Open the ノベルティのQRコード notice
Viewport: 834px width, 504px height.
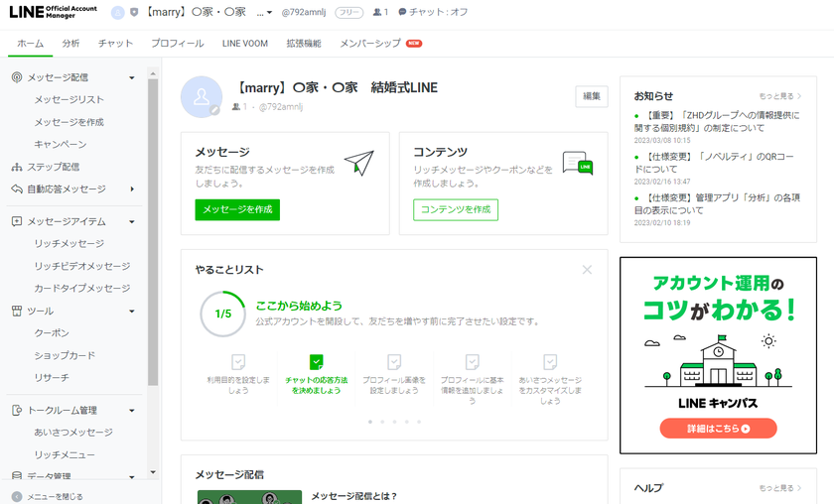714,163
